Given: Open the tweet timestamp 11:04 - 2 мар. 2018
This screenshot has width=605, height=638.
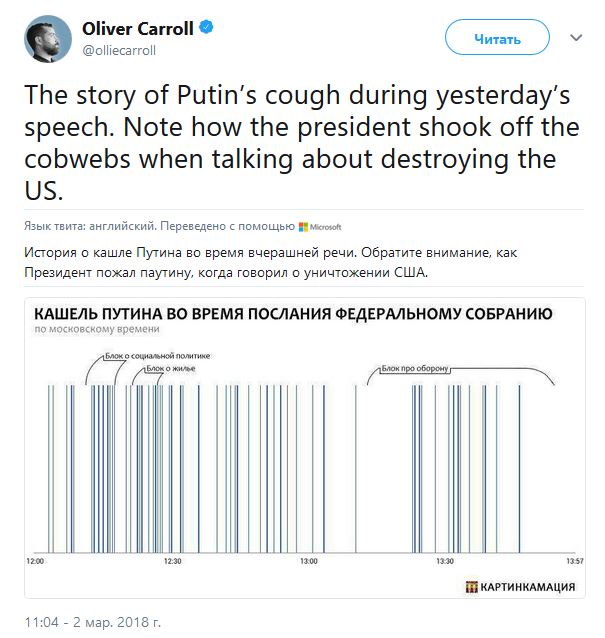Looking at the screenshot, I should (x=93, y=623).
